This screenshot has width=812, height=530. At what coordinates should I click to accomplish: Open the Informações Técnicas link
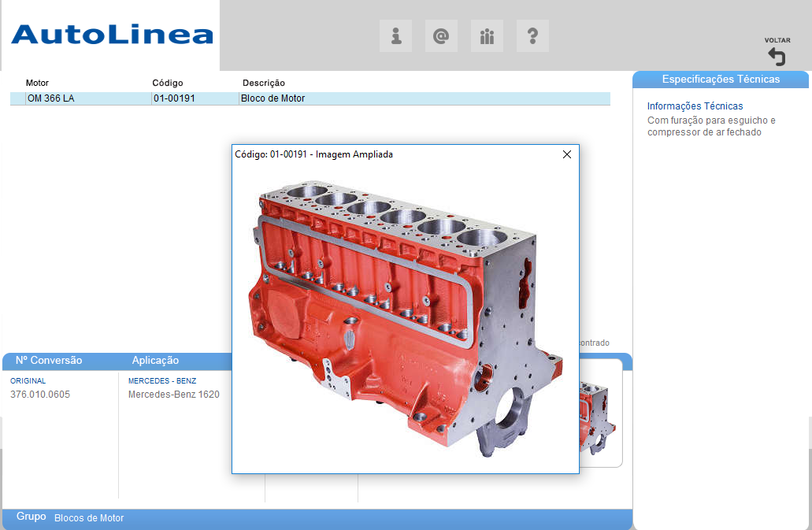(x=695, y=106)
